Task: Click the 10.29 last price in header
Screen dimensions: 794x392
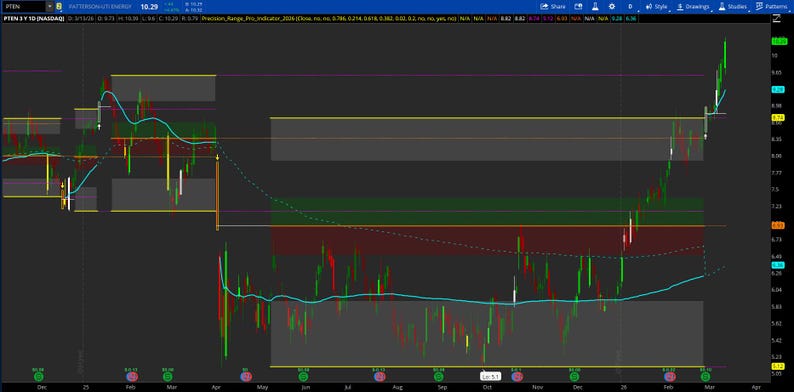Action: click(149, 7)
